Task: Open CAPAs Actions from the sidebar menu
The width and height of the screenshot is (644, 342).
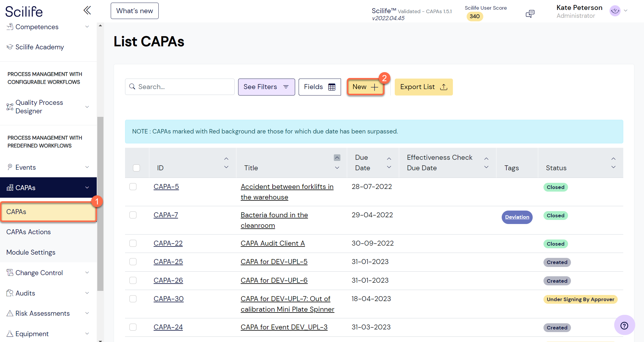Action: click(28, 232)
